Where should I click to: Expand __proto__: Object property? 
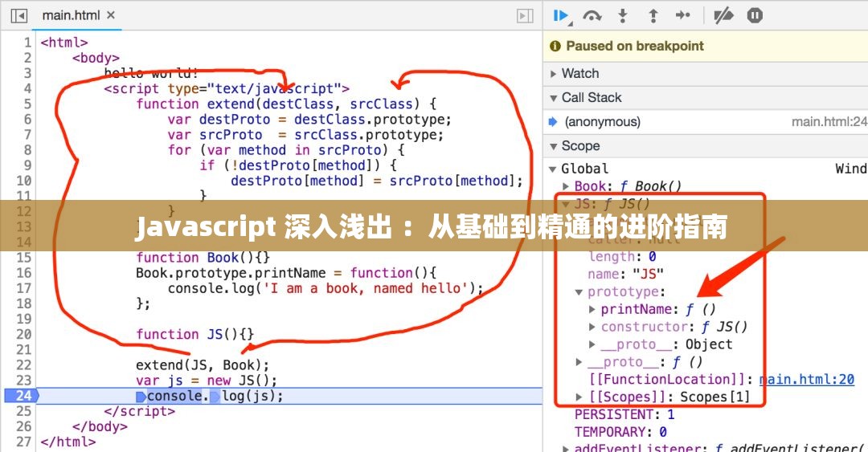(592, 344)
